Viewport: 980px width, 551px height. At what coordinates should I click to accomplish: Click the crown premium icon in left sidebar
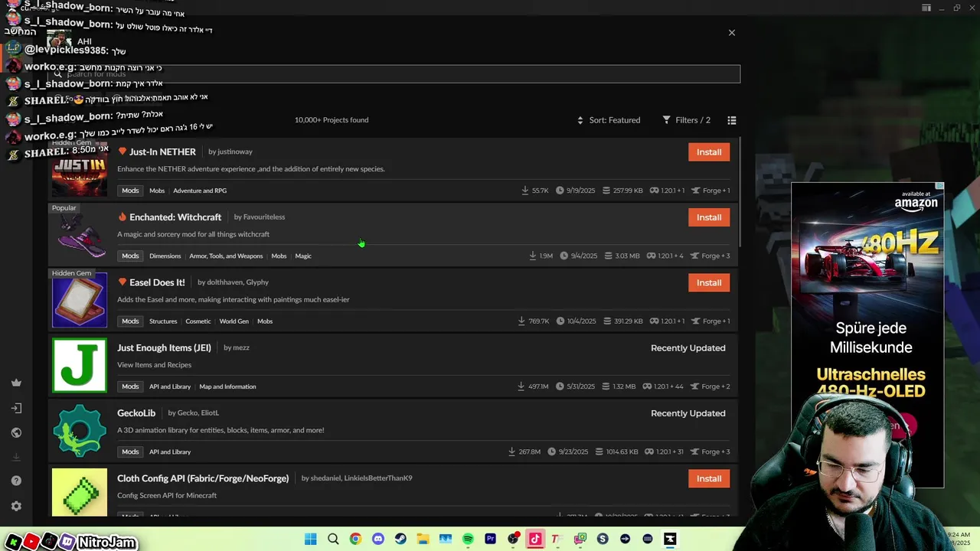pos(16,383)
